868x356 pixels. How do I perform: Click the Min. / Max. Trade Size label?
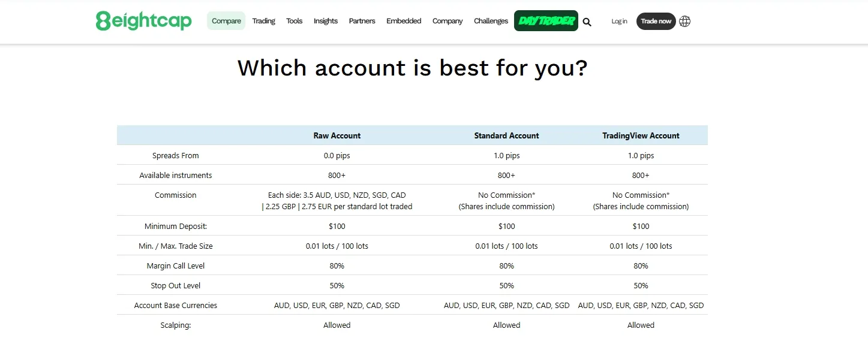click(175, 246)
